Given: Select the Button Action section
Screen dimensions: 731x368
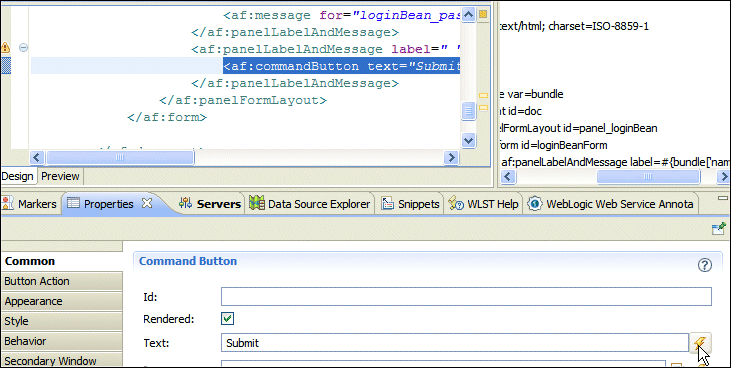Looking at the screenshot, I should pos(62,281).
